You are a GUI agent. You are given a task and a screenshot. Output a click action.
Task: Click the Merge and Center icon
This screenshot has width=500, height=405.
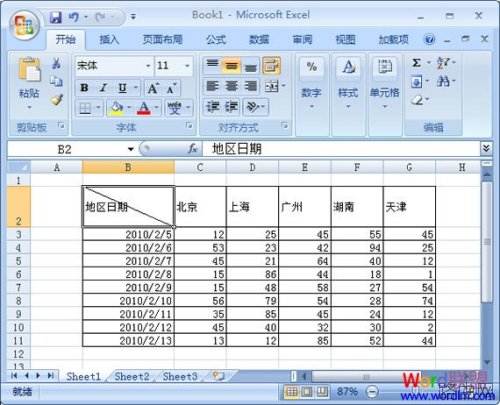click(x=272, y=87)
